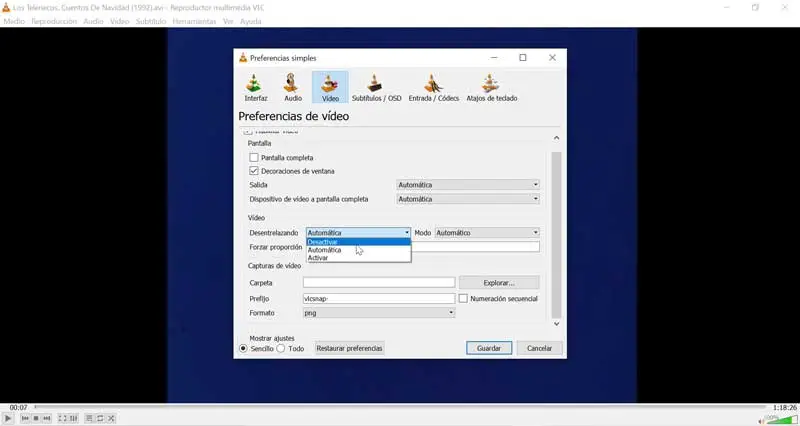The width and height of the screenshot is (800, 426).
Task: Open the Herramientas menu
Action: click(194, 21)
